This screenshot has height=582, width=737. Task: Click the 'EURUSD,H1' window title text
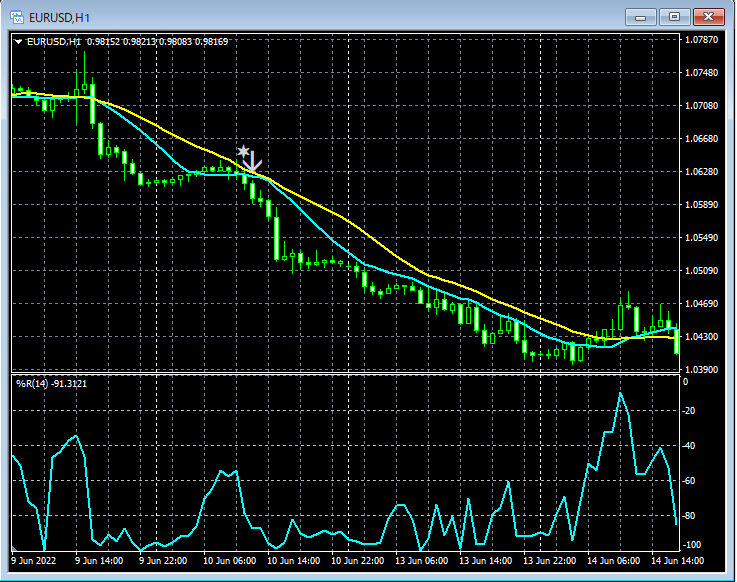pyautogui.click(x=59, y=18)
